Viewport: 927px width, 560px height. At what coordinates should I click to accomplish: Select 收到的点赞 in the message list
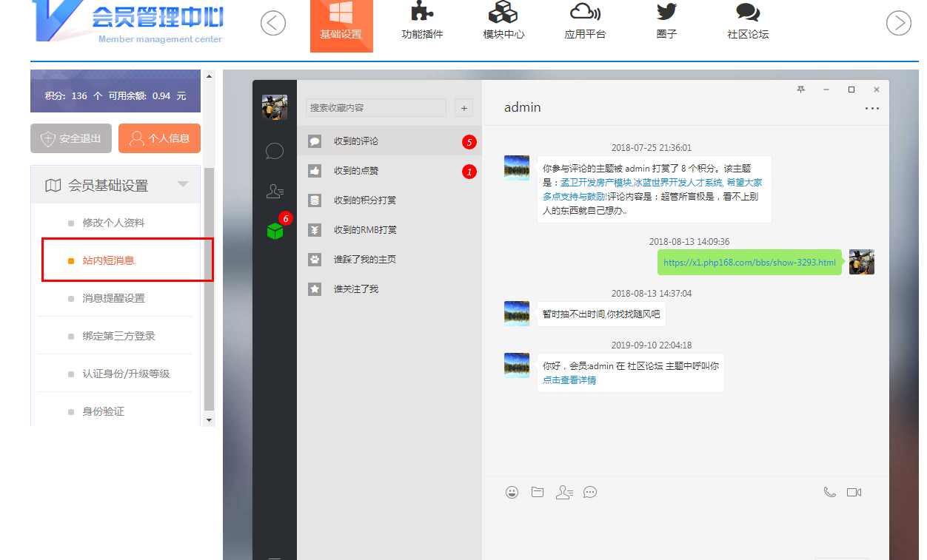[356, 171]
